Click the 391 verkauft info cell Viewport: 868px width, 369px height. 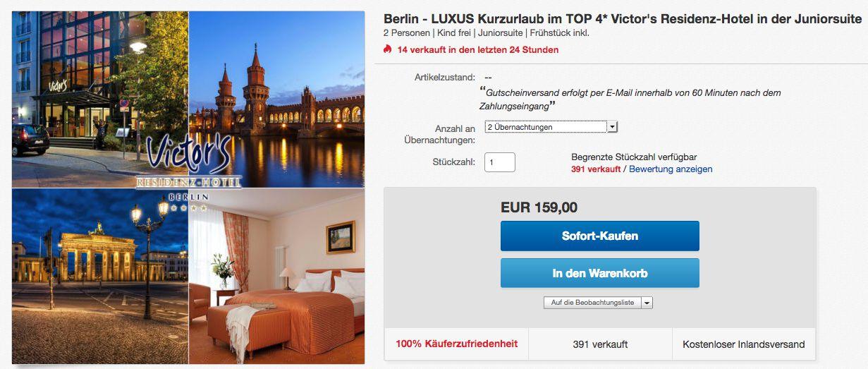[x=600, y=345]
